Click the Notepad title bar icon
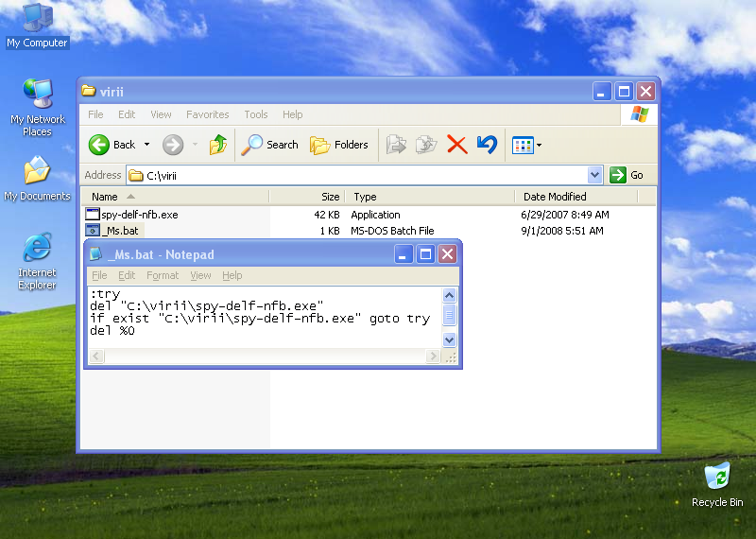 click(96, 253)
